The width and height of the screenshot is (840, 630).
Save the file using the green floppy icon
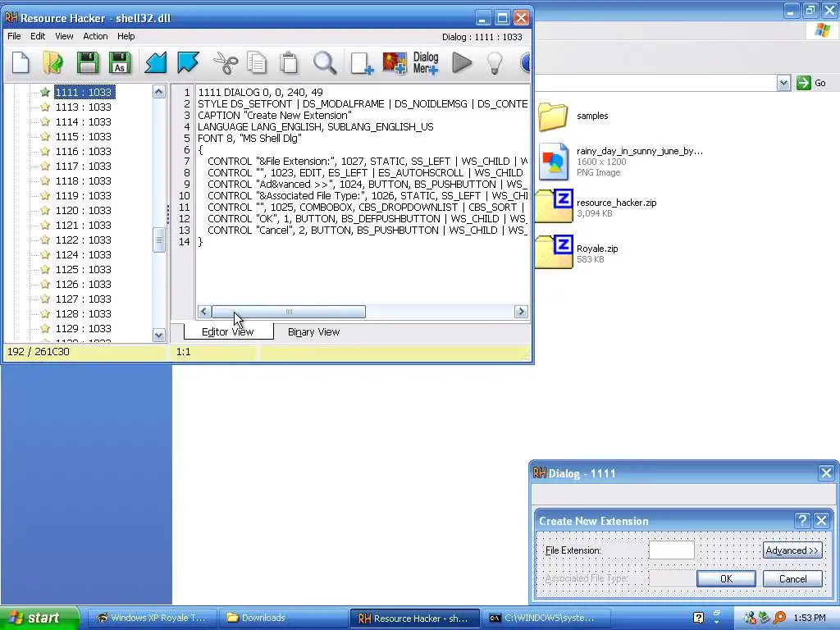[87, 62]
